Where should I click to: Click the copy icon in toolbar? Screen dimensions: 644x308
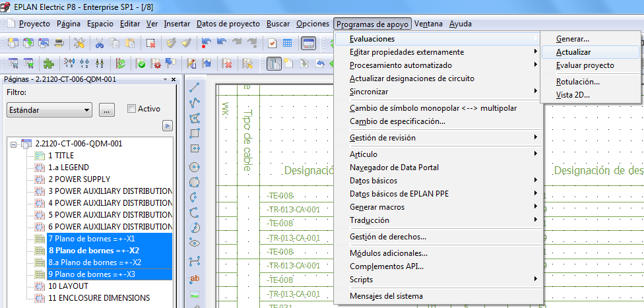pyautogui.click(x=115, y=43)
